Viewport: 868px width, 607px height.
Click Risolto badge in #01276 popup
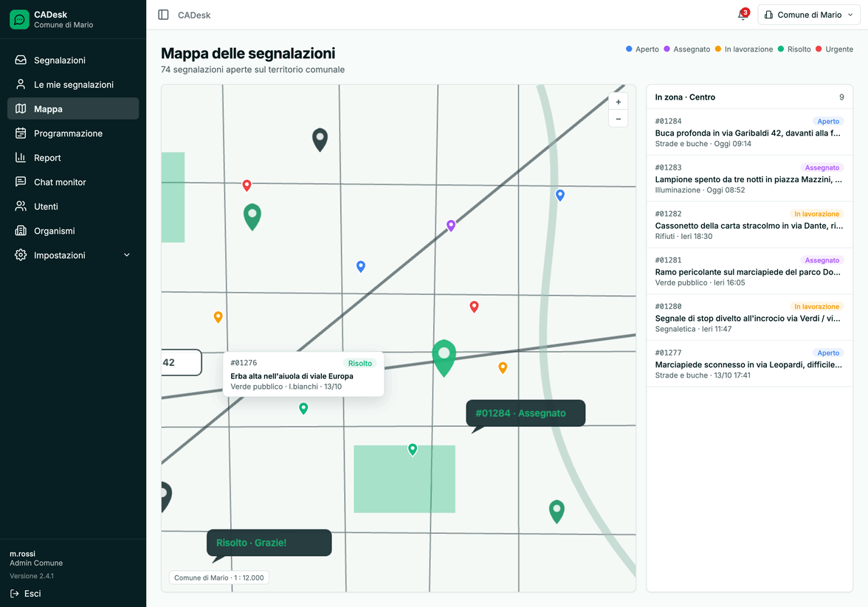coord(360,364)
